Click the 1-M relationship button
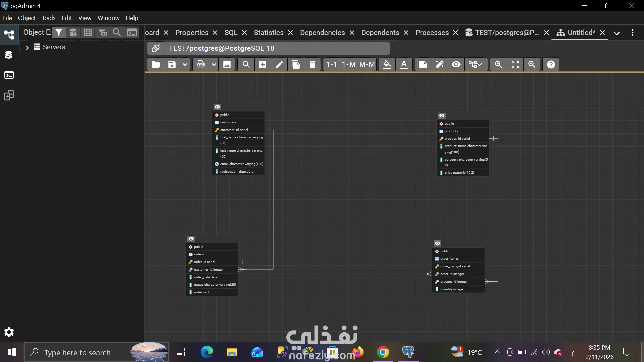The image size is (644, 362). (348, 64)
